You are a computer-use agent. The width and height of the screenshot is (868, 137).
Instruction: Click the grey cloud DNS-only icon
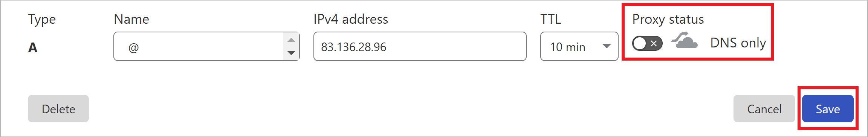pos(685,41)
